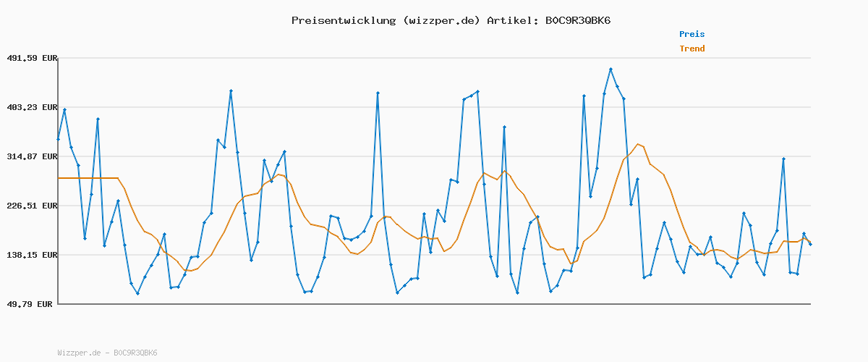Click the highest blue price peak data point
868x362 pixels.
coord(610,70)
